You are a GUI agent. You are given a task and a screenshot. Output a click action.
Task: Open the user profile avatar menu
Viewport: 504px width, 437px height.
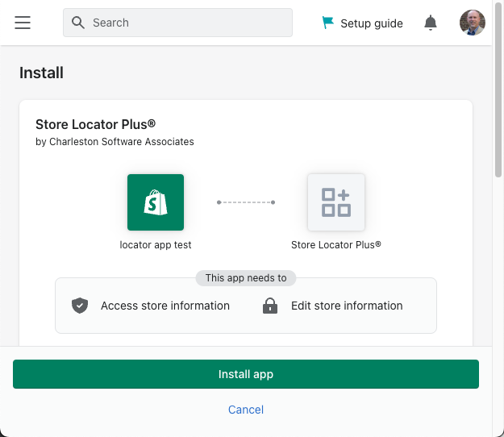click(x=473, y=23)
